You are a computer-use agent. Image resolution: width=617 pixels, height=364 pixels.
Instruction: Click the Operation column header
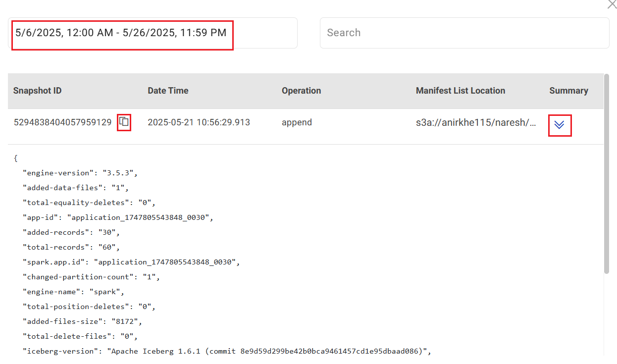pyautogui.click(x=301, y=91)
